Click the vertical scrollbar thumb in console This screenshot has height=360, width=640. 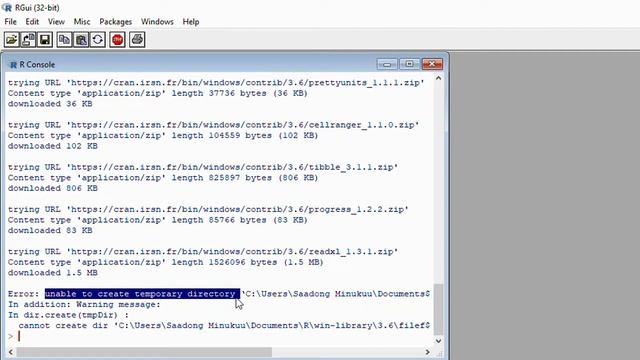[438, 309]
